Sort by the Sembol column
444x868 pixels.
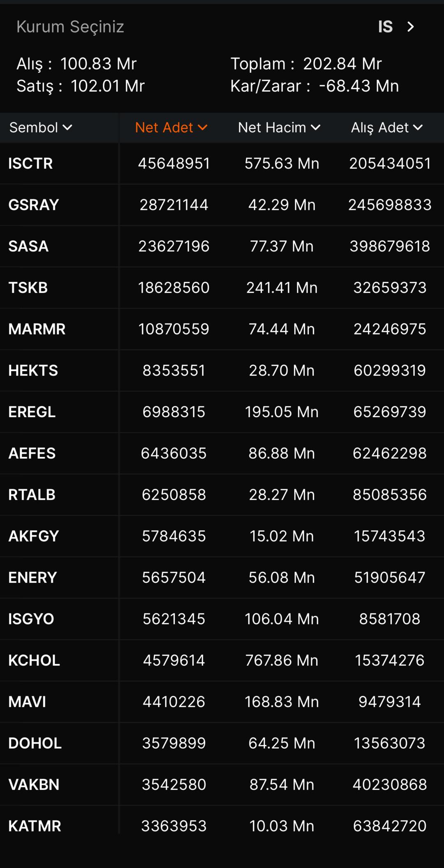(x=34, y=128)
